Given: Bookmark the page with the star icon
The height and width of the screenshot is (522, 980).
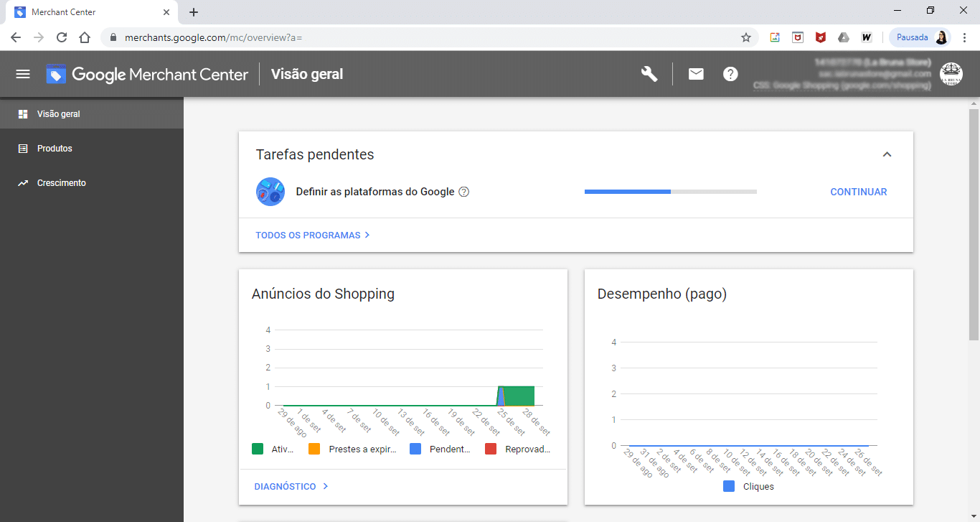Looking at the screenshot, I should coord(746,37).
